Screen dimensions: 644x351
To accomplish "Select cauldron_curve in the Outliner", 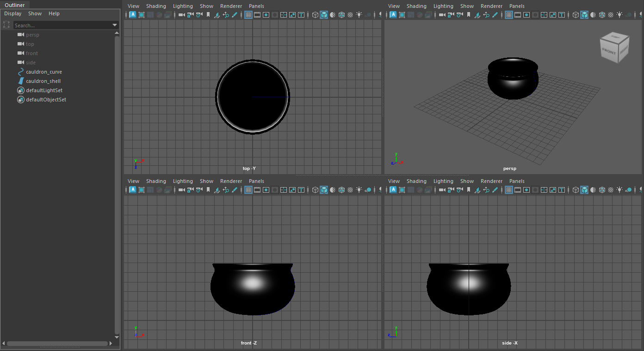I will [43, 72].
